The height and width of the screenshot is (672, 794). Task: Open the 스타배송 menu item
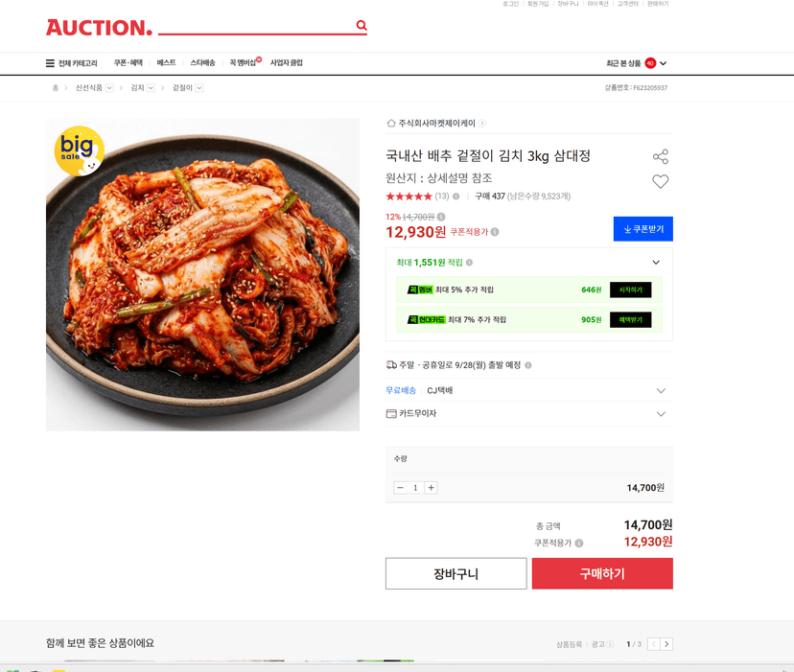(202, 63)
